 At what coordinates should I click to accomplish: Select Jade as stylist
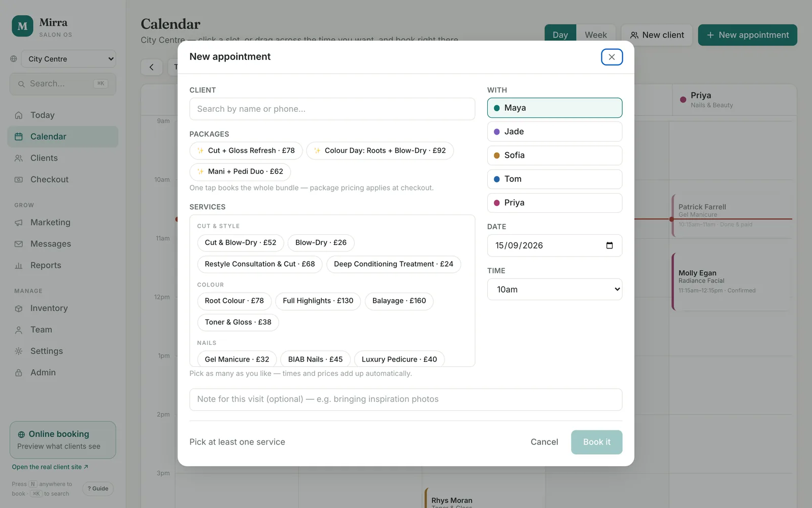coord(555,132)
